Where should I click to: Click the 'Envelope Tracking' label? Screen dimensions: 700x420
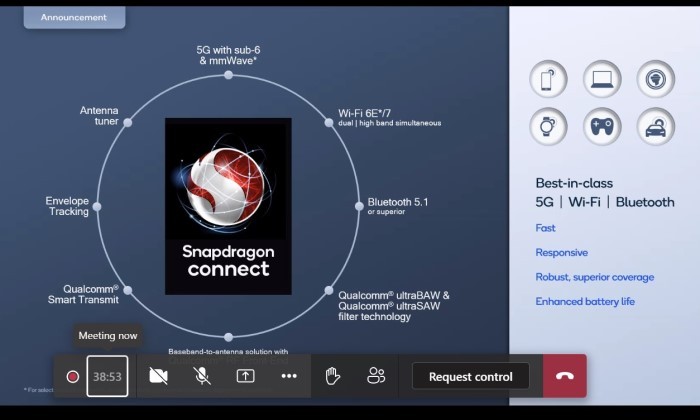67,206
